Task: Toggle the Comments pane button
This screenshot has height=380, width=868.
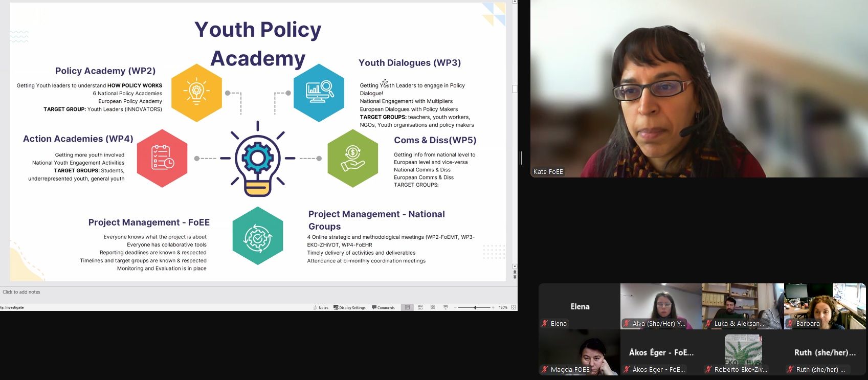Action: tap(383, 307)
